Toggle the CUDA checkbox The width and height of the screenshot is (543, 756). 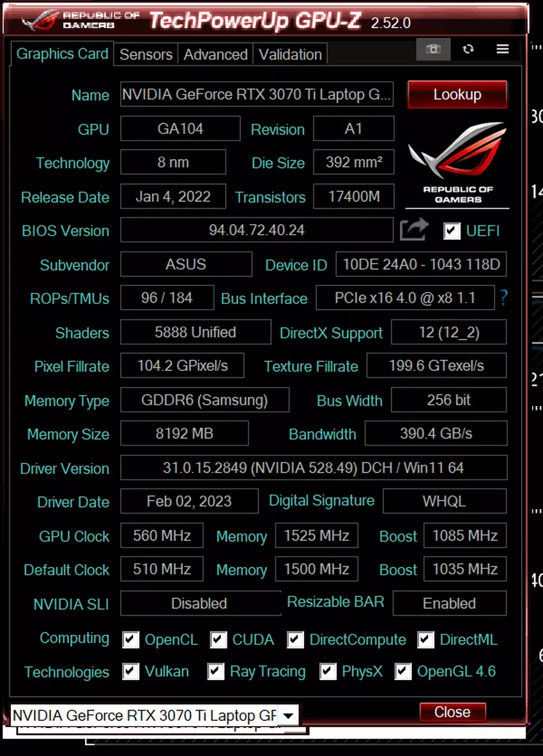(x=218, y=640)
